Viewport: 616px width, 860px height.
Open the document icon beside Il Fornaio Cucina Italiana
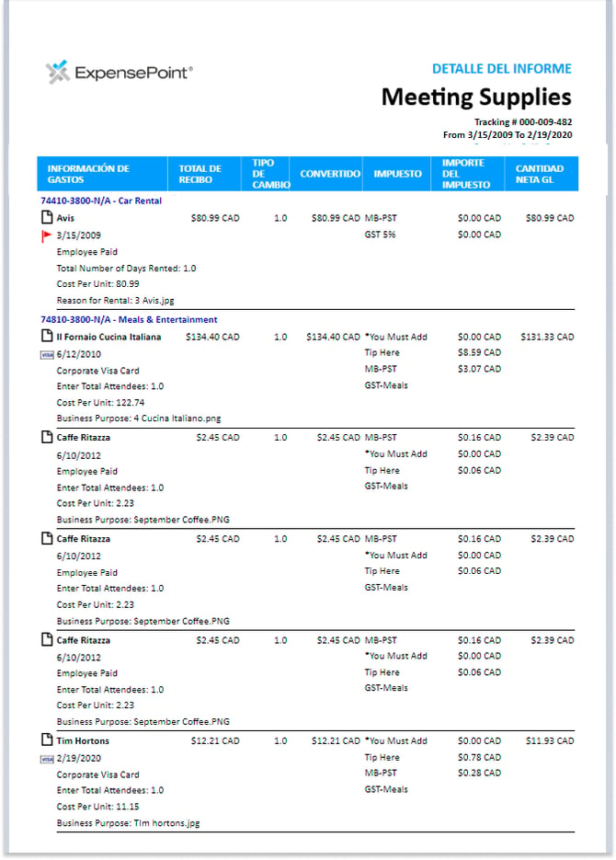click(x=48, y=336)
